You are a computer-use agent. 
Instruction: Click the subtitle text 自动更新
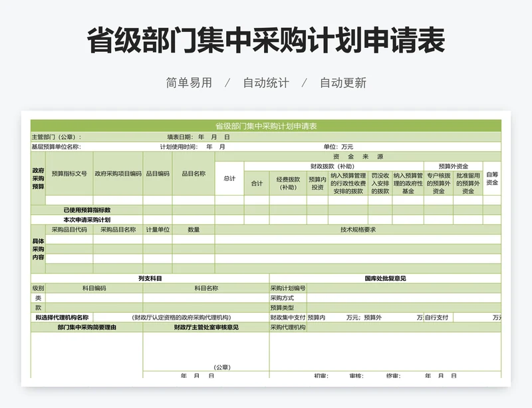[343, 83]
